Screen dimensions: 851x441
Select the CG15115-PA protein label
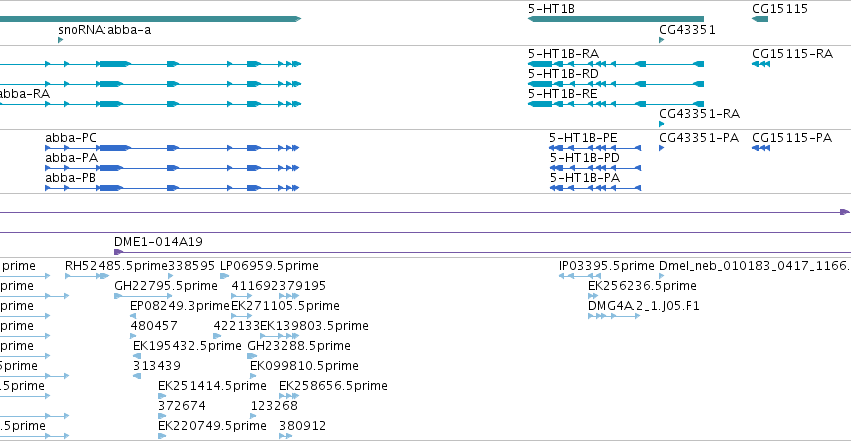tap(792, 138)
